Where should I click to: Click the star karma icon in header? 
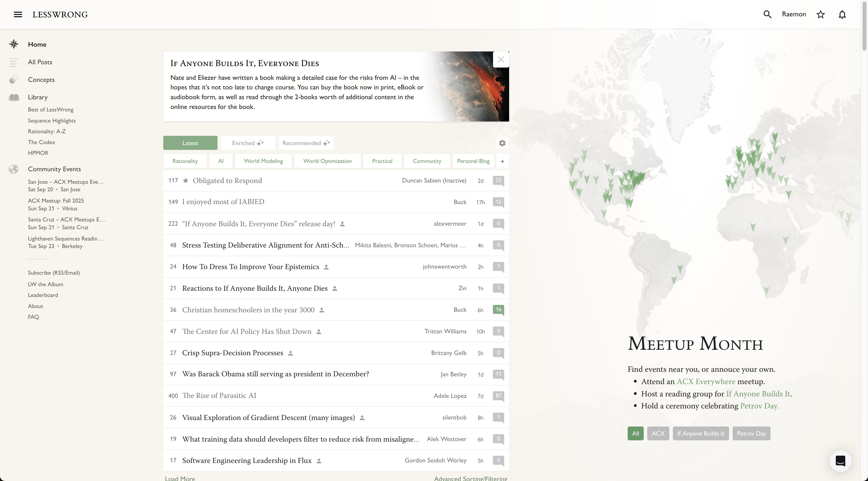pyautogui.click(x=821, y=15)
